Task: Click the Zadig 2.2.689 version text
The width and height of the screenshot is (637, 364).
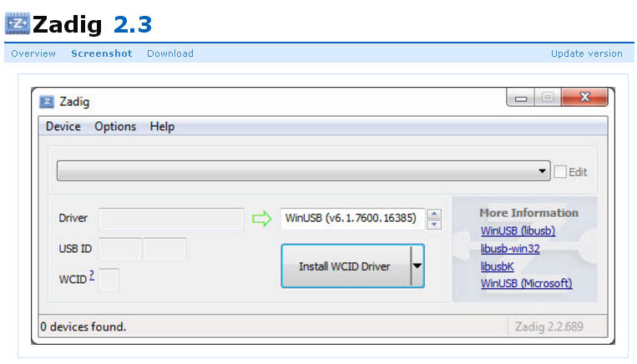Action: pyautogui.click(x=549, y=326)
